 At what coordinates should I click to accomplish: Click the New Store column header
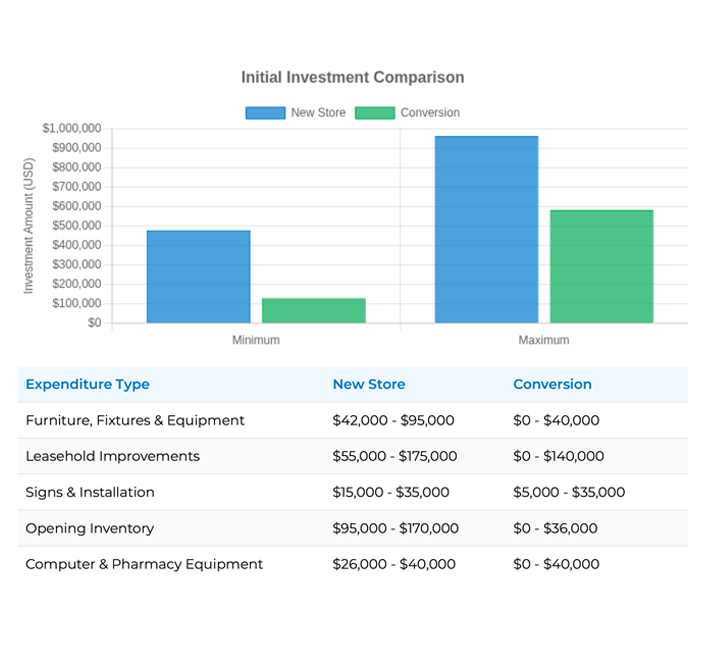point(368,384)
